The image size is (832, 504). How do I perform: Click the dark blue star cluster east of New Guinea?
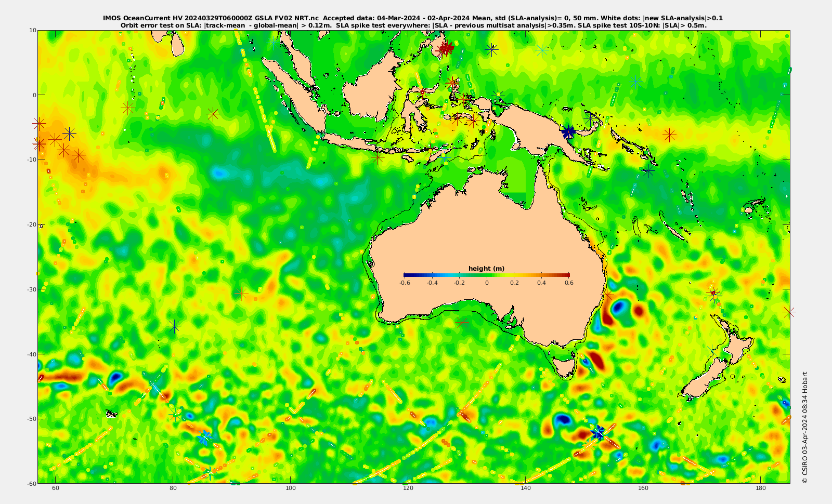pos(568,132)
